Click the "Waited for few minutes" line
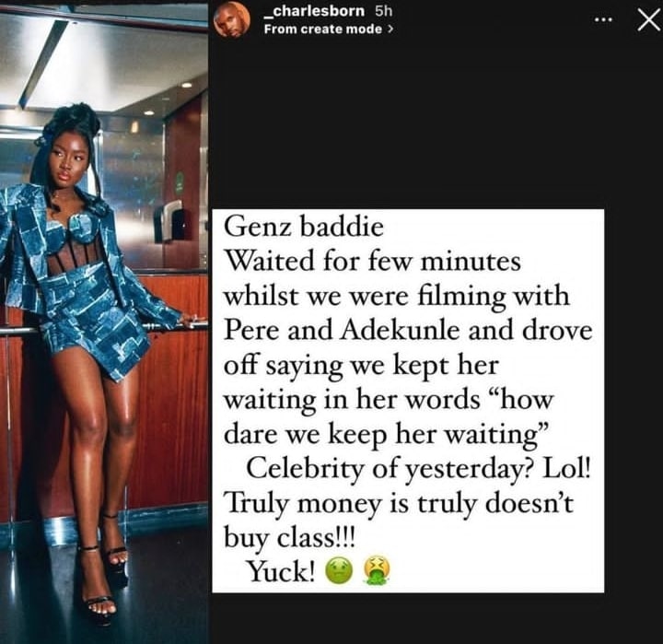 (373, 262)
